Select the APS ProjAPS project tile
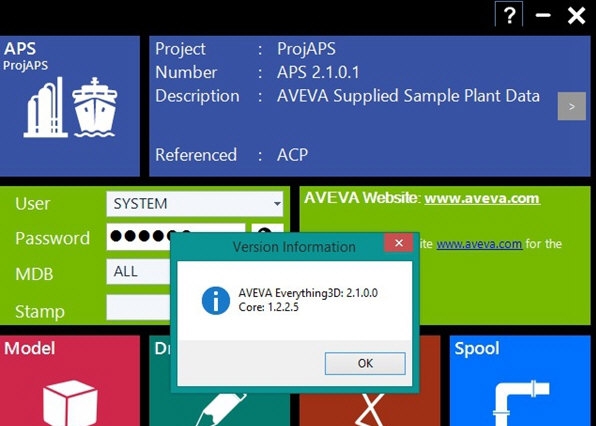 click(x=70, y=106)
